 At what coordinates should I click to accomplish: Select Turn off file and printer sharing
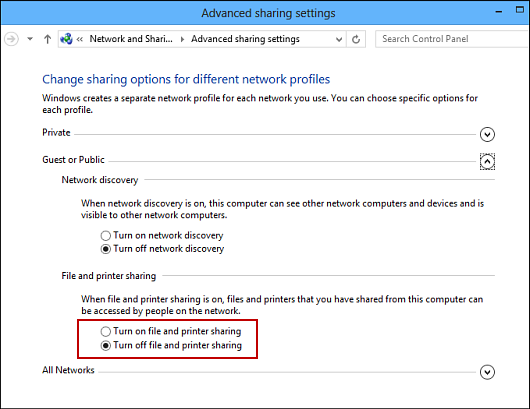click(105, 345)
